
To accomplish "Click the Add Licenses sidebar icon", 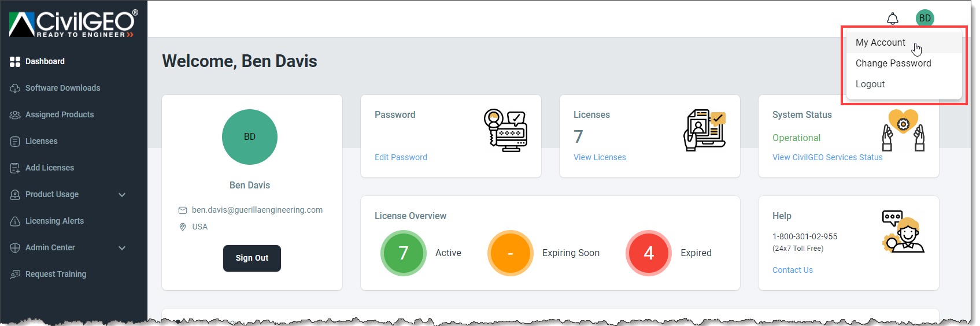I will (15, 168).
